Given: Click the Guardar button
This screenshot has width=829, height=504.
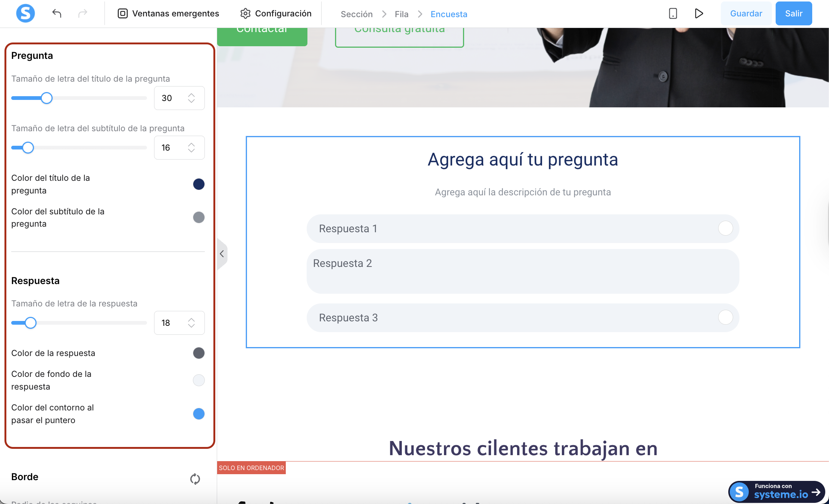Looking at the screenshot, I should pos(746,13).
